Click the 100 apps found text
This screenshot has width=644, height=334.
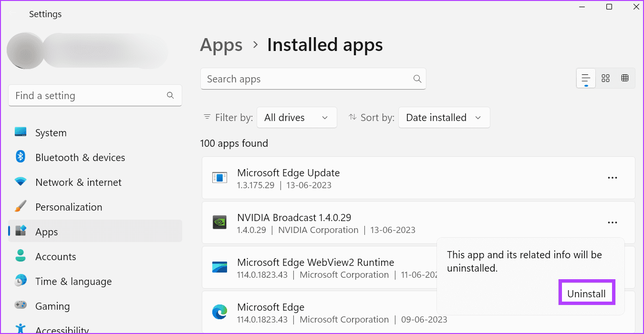234,143
